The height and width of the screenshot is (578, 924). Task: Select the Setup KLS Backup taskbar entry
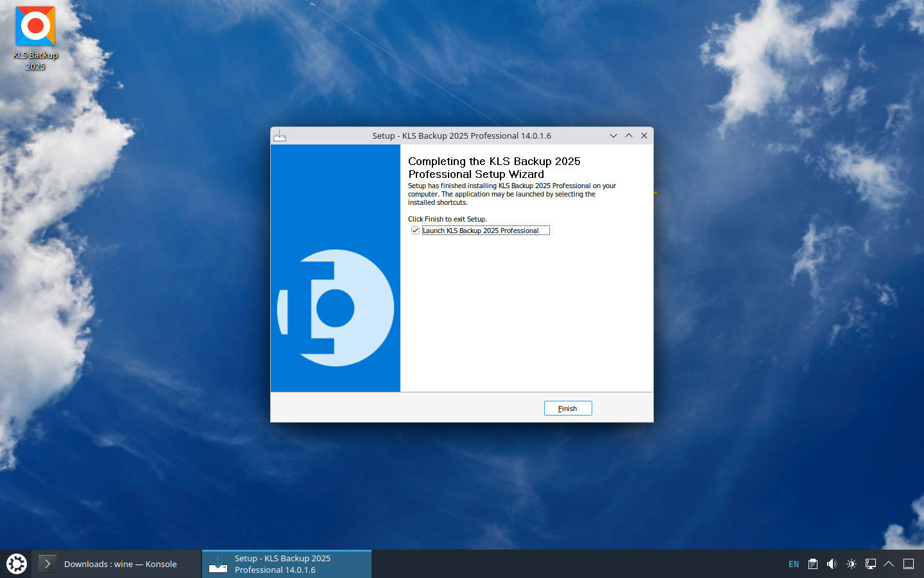[x=287, y=564]
